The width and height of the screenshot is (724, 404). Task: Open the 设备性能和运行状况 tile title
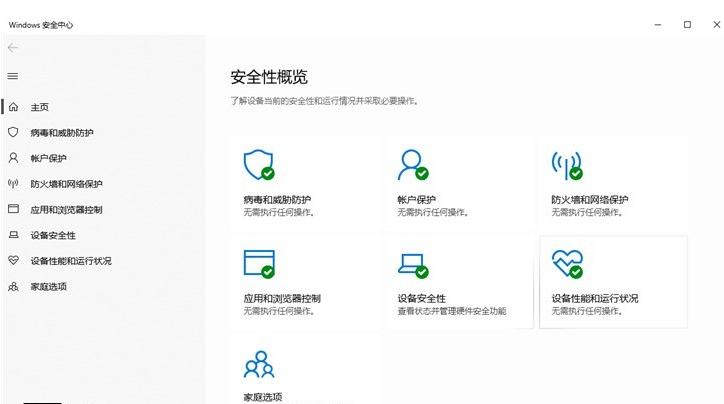point(595,298)
